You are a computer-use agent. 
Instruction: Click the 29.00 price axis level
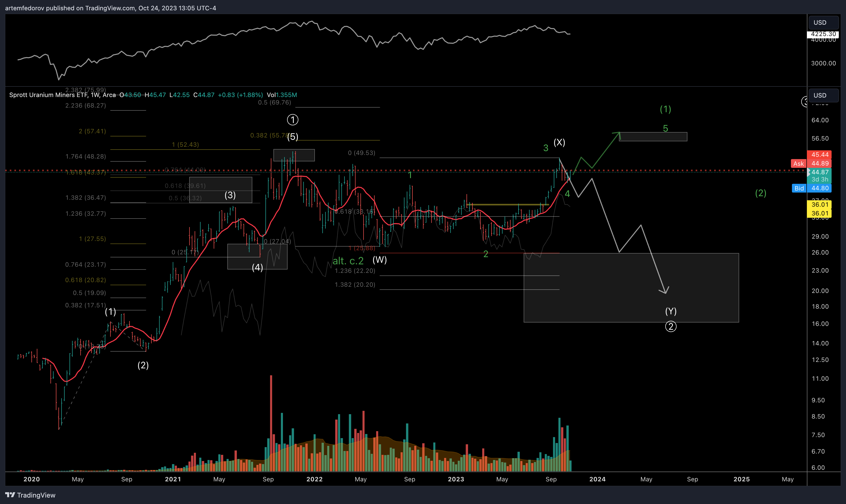pyautogui.click(x=820, y=237)
